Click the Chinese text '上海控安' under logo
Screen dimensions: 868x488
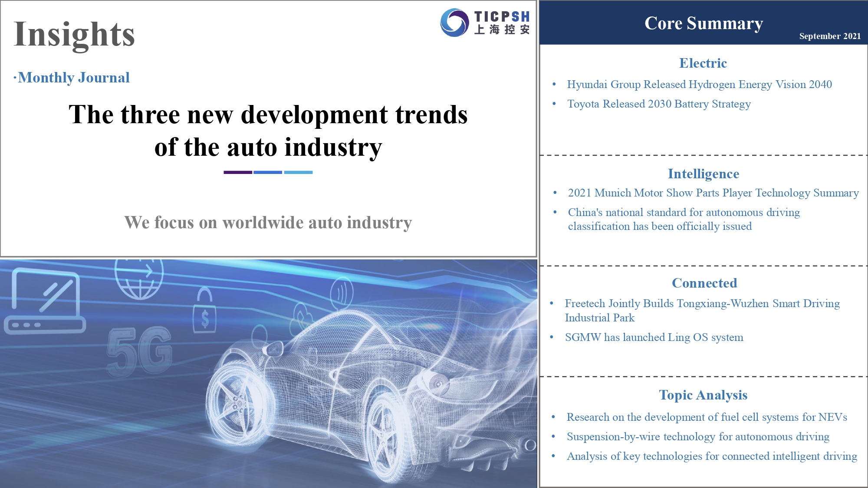(502, 29)
